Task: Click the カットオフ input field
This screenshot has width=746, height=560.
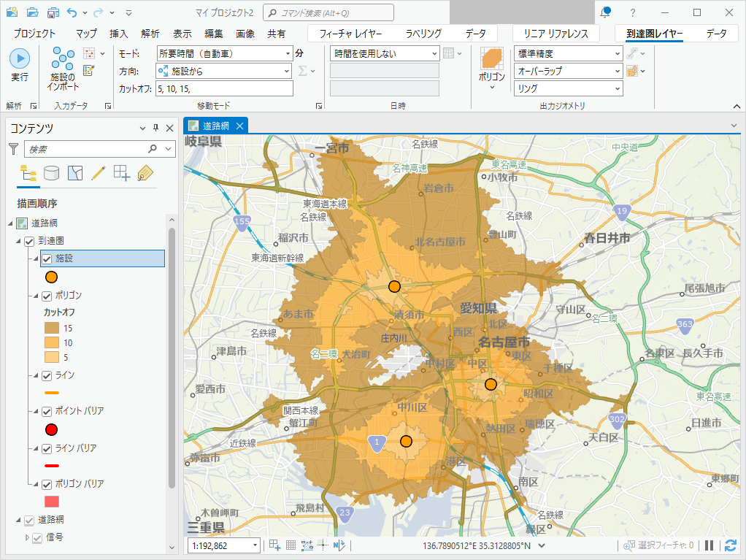Action: [x=223, y=88]
